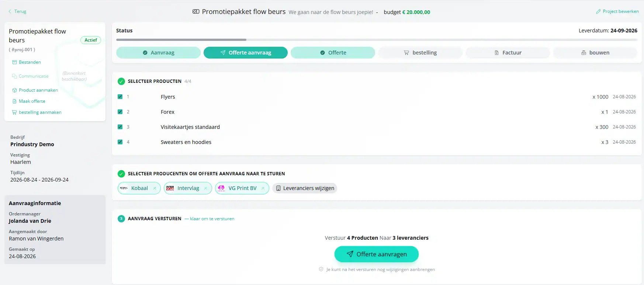Click the pencil icon beside Project bewerken
Screen dimensions: 644x285
pos(598,11)
